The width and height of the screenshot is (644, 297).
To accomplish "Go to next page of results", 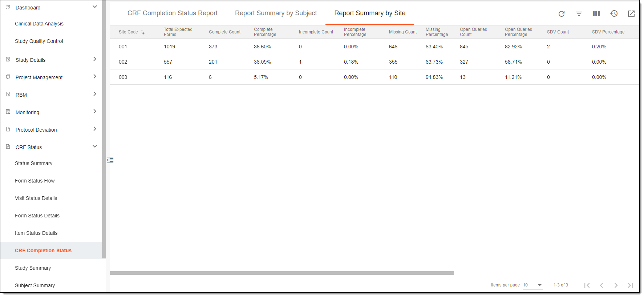I will [x=616, y=285].
